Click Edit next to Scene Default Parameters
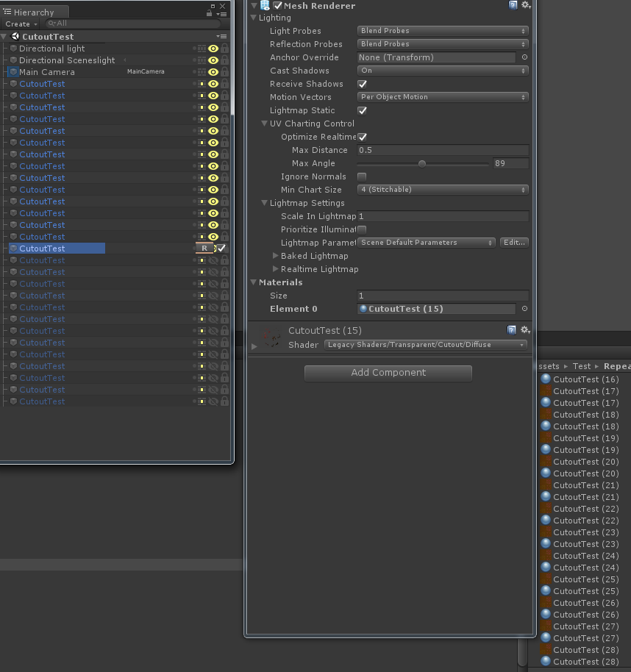Viewport: 631px width, 672px height. (513, 243)
